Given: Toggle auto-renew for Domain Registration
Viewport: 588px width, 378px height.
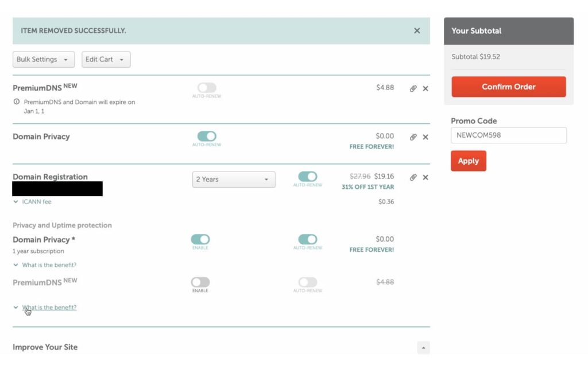Looking at the screenshot, I should [308, 177].
